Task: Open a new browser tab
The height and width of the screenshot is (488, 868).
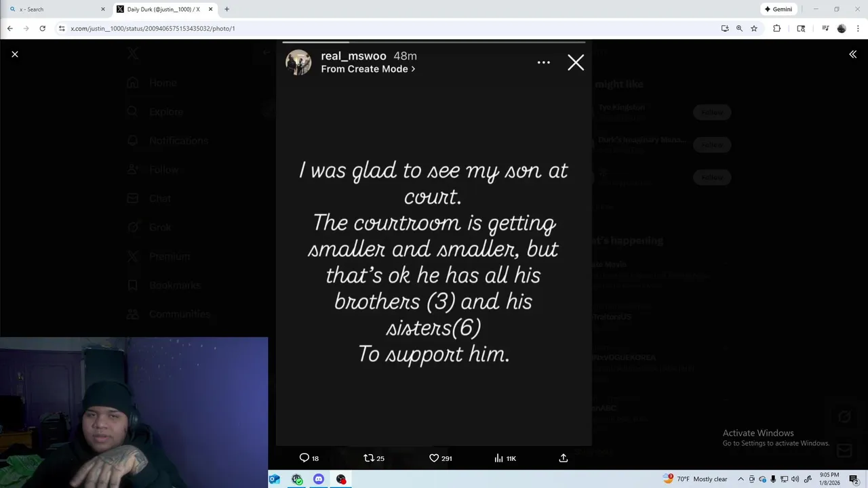Action: click(x=226, y=9)
